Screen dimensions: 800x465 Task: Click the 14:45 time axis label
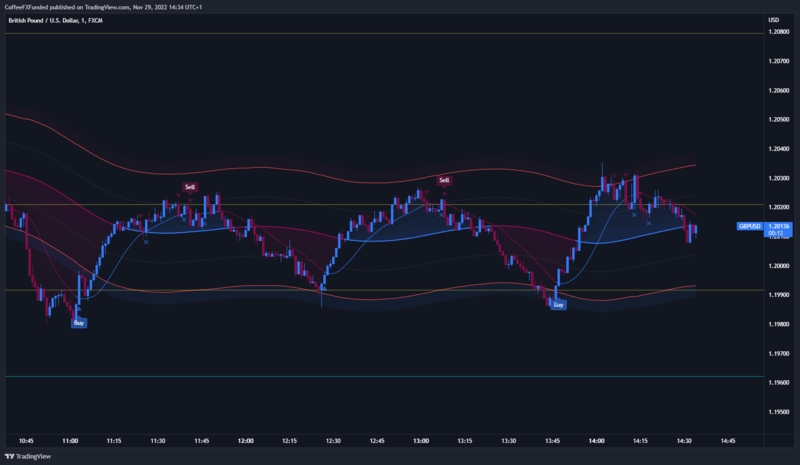click(x=728, y=441)
